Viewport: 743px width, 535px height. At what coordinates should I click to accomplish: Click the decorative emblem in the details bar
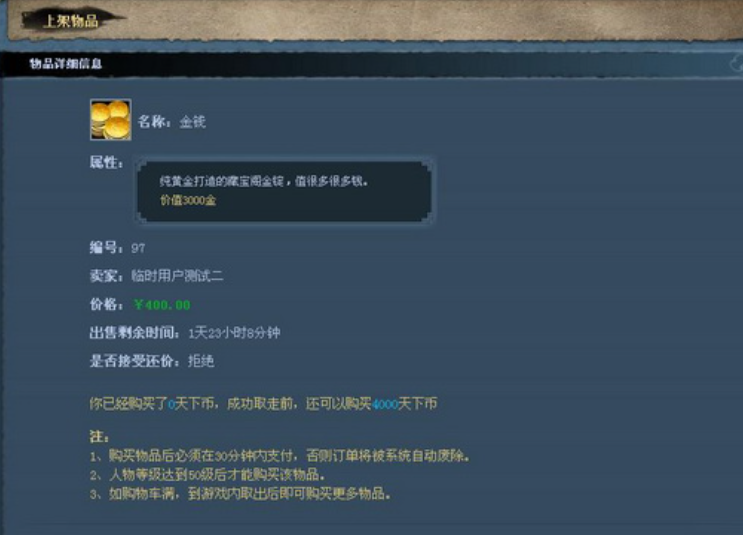click(x=736, y=63)
